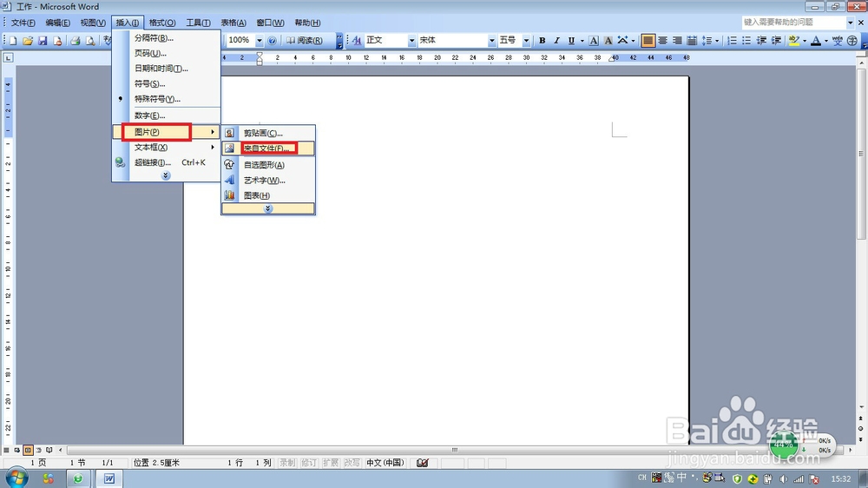Viewport: 868px width, 488px height.
Task: Open the 格式(O) menu
Action: coord(162,23)
